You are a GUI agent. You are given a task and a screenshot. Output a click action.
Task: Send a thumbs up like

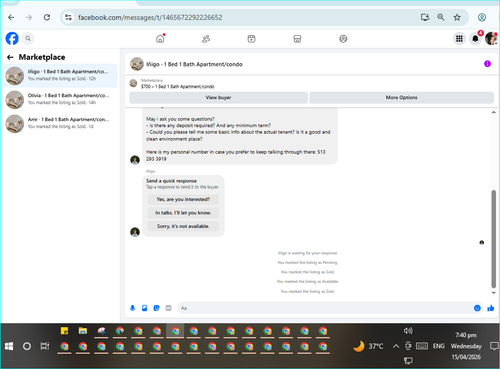tap(491, 308)
